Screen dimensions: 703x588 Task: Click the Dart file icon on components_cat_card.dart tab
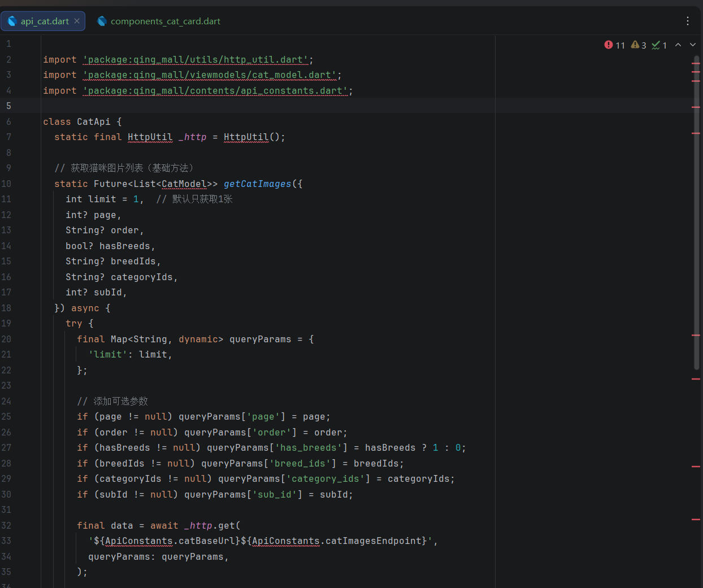tap(102, 21)
